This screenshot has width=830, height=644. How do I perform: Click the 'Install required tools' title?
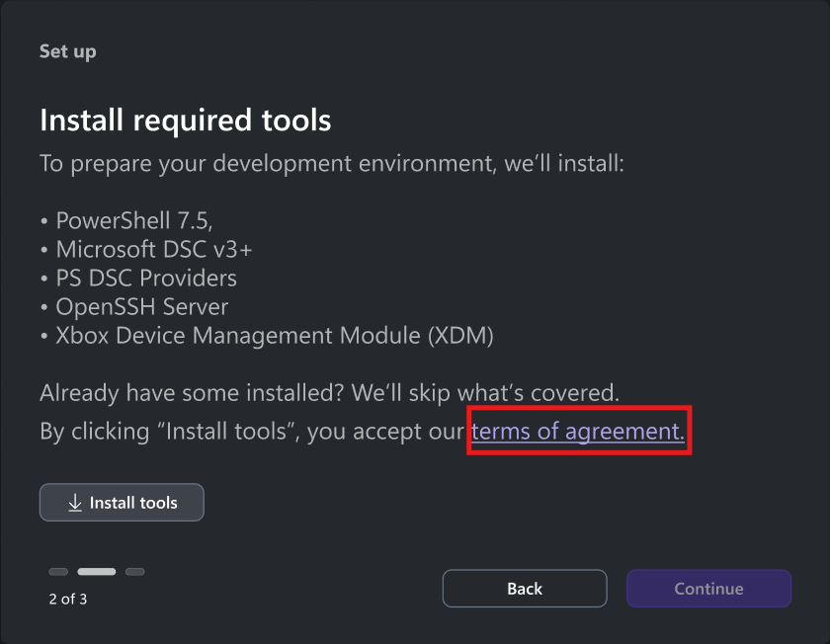[x=185, y=120]
